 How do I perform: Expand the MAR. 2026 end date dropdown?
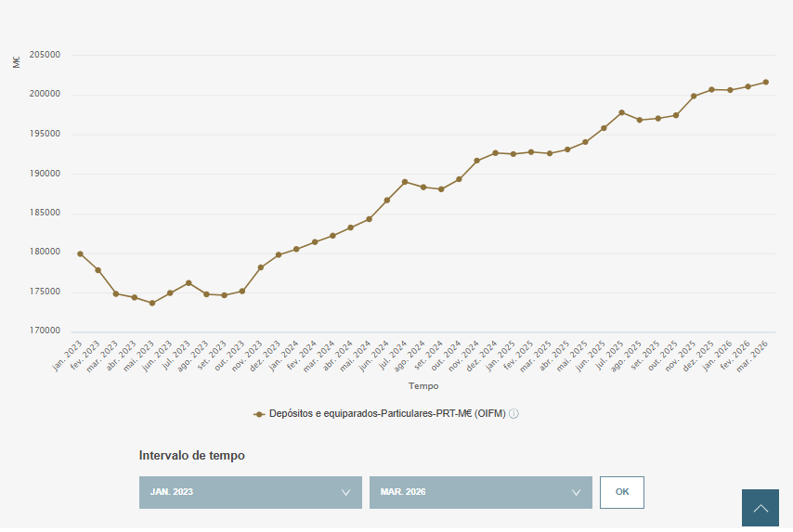point(480,492)
